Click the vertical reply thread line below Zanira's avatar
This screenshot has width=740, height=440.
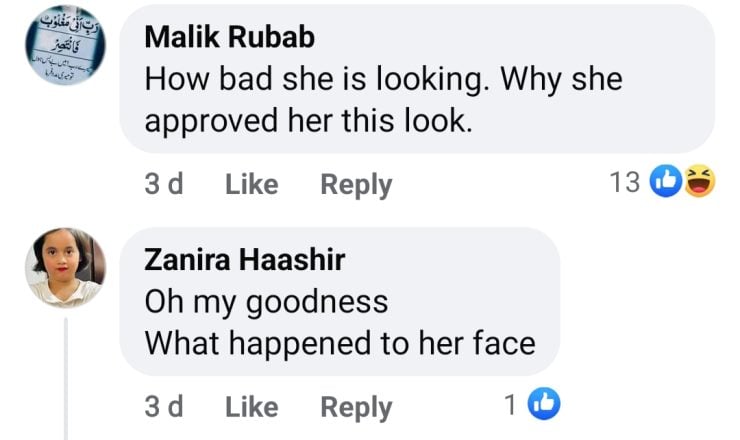pos(66,380)
